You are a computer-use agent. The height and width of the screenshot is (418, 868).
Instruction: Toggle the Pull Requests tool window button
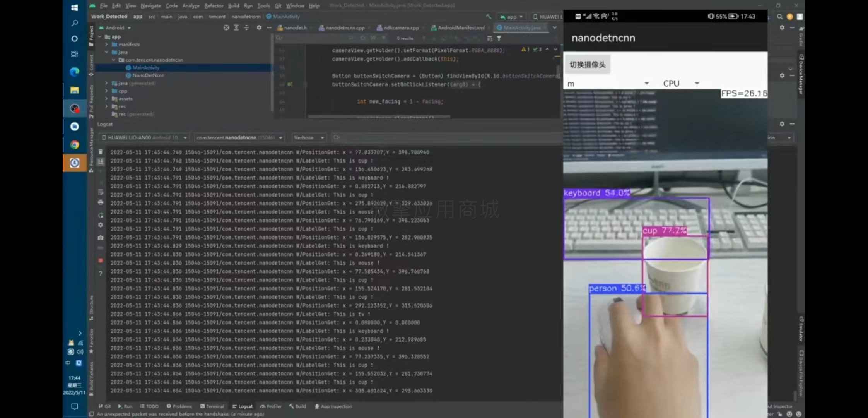91,101
